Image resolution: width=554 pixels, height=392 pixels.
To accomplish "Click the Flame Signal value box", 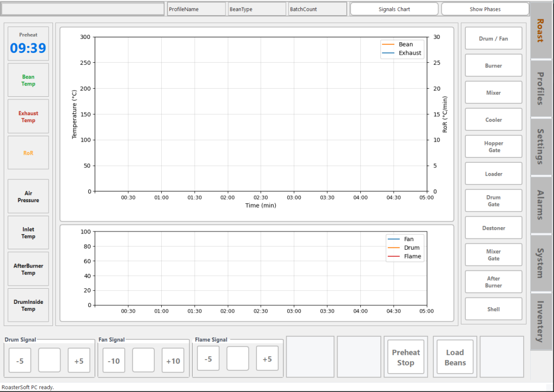I will tap(238, 358).
